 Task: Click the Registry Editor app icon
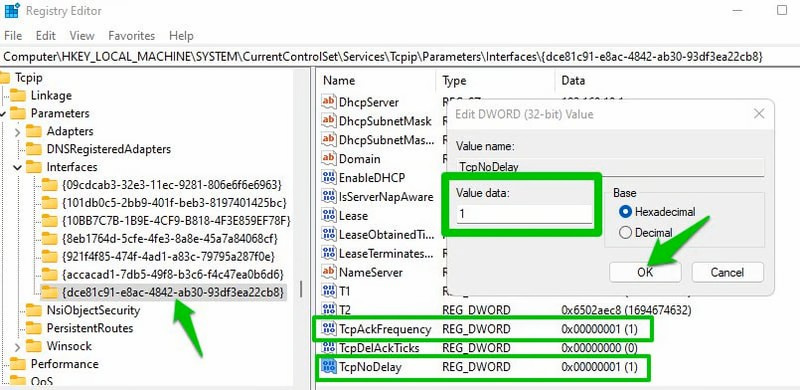[12, 11]
